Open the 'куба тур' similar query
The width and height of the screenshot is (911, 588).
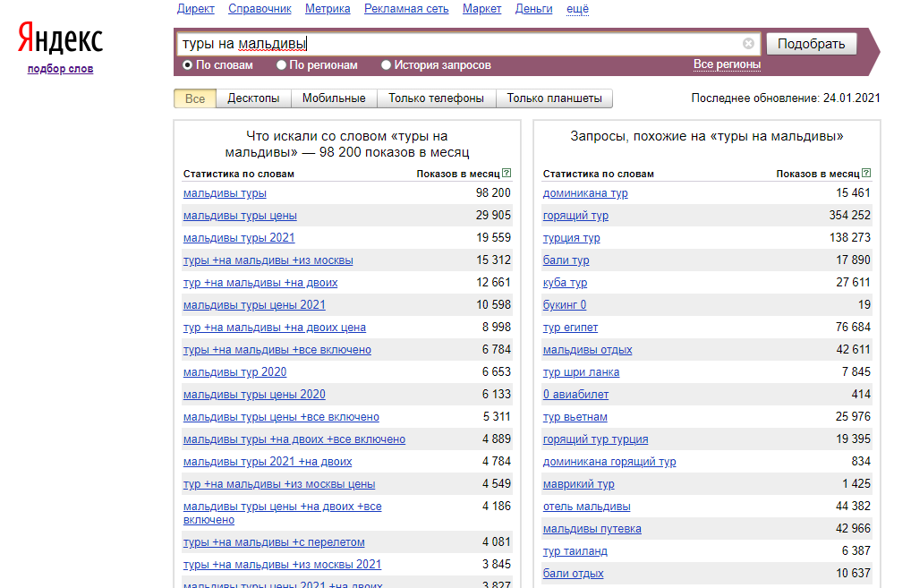point(565,283)
